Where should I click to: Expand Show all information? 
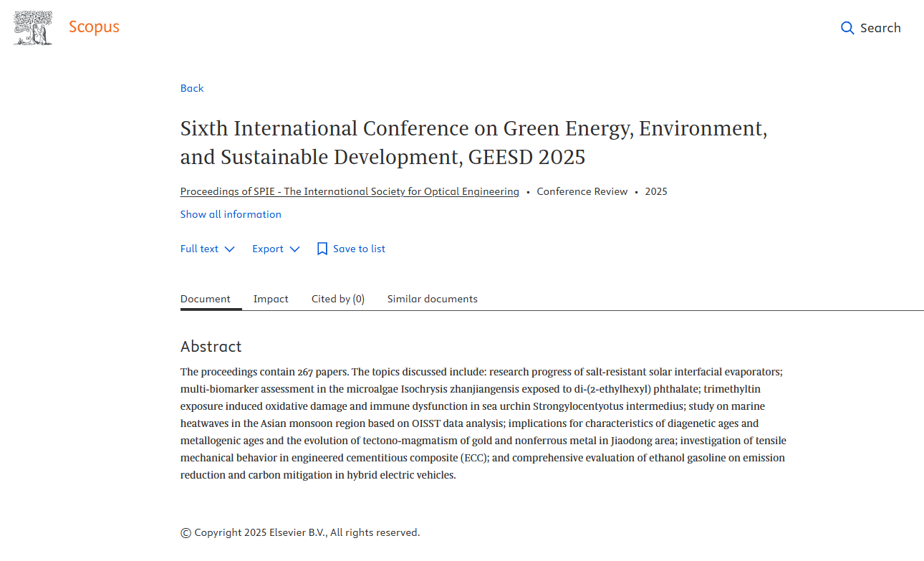[231, 214]
